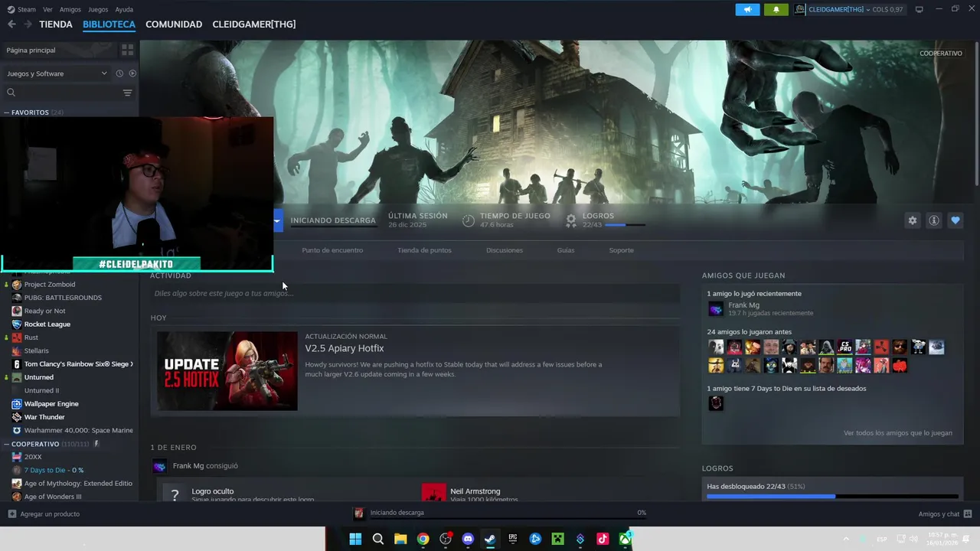
Task: Open the CLEIDGAMER[THG] profile tab
Action: click(254, 24)
